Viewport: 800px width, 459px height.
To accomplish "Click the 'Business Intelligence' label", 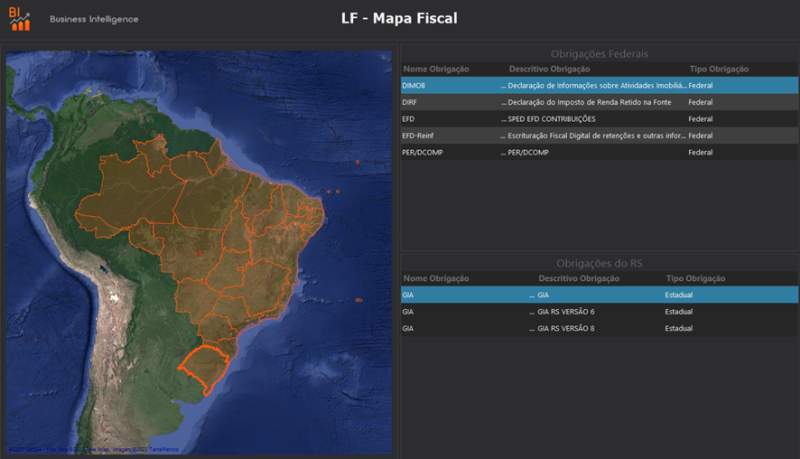I will (94, 19).
